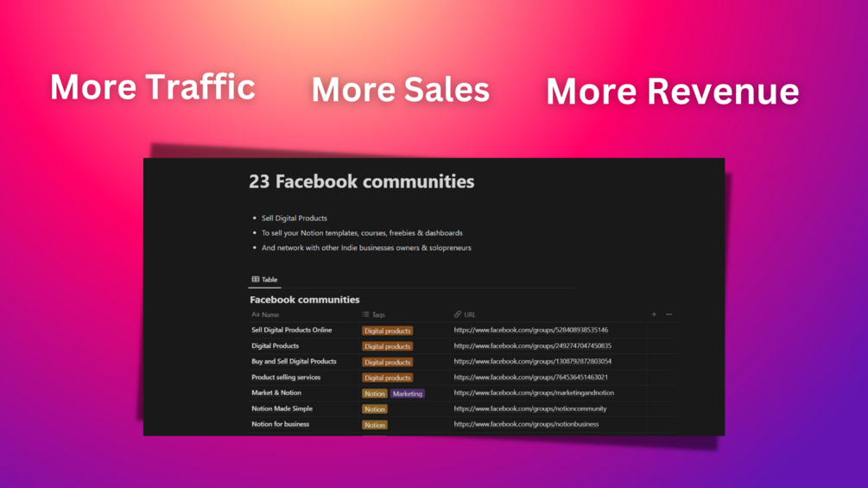This screenshot has width=868, height=488.
Task: Click the 23 Facebook communities page title
Action: [x=362, y=181]
